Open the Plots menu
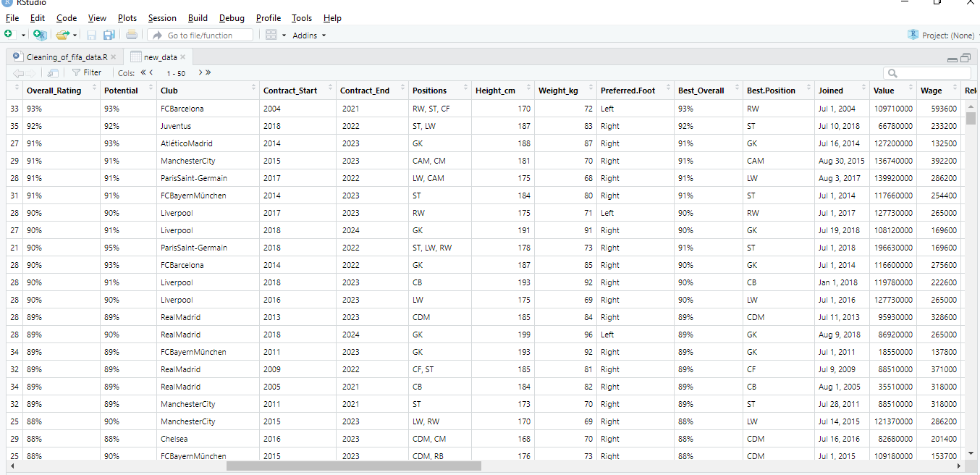Screen dimensions: 980x475 [127, 18]
